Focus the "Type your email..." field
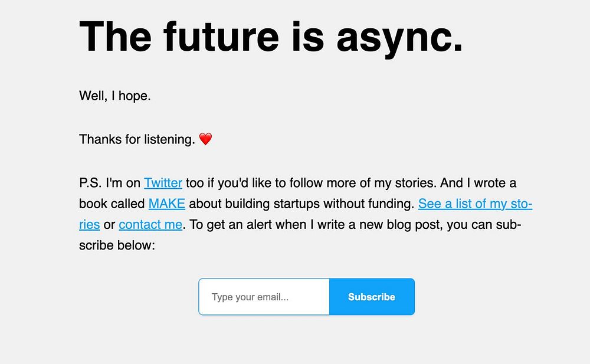 coord(264,297)
